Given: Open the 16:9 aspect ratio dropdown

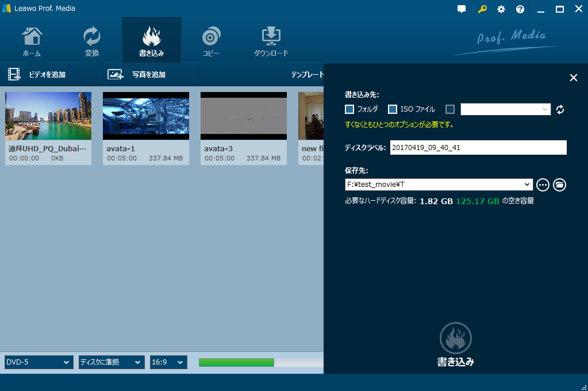Looking at the screenshot, I should click(168, 362).
